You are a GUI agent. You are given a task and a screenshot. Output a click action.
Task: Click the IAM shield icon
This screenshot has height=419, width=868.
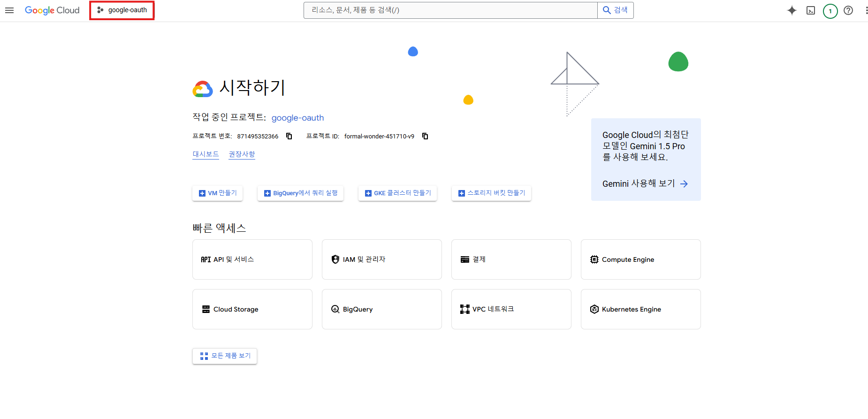[x=335, y=259]
